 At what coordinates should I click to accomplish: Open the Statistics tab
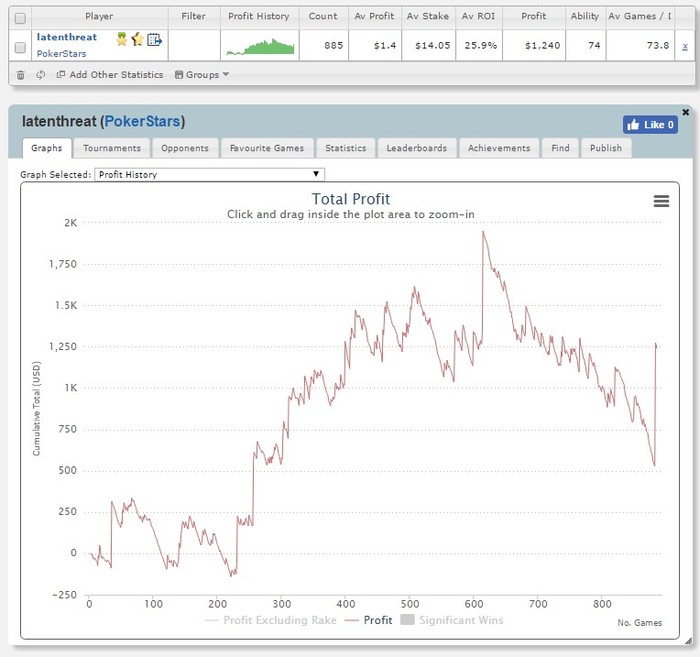(346, 148)
